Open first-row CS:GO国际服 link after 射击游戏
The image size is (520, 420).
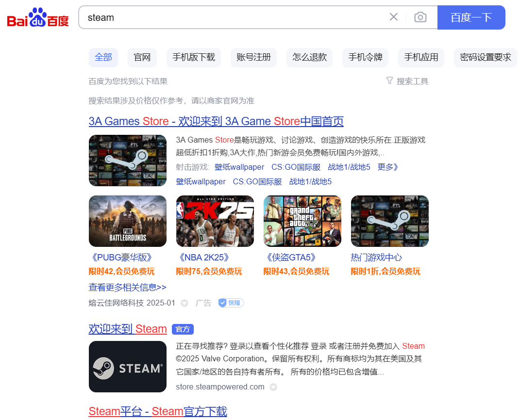[x=296, y=167]
